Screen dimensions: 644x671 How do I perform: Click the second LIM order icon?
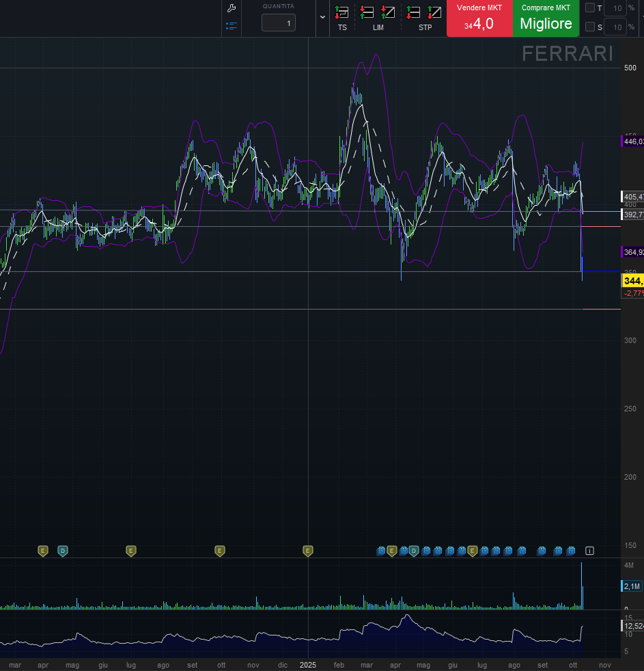[x=388, y=12]
